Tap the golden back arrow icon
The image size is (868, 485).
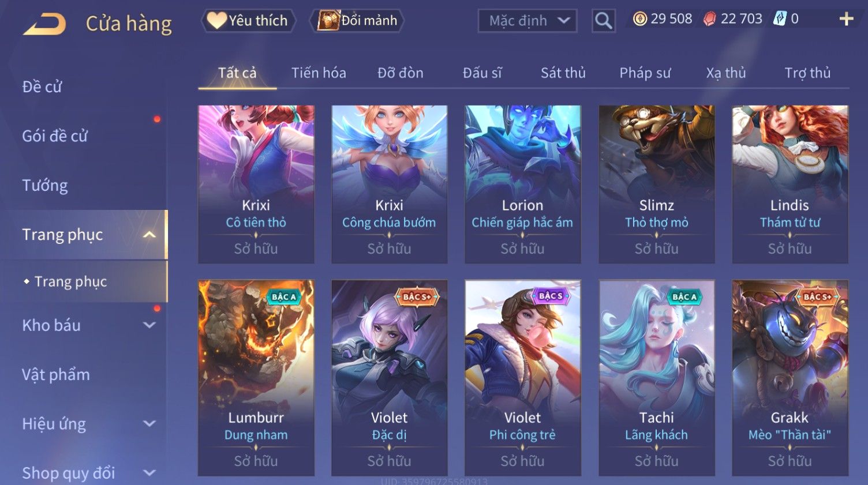[x=44, y=24]
